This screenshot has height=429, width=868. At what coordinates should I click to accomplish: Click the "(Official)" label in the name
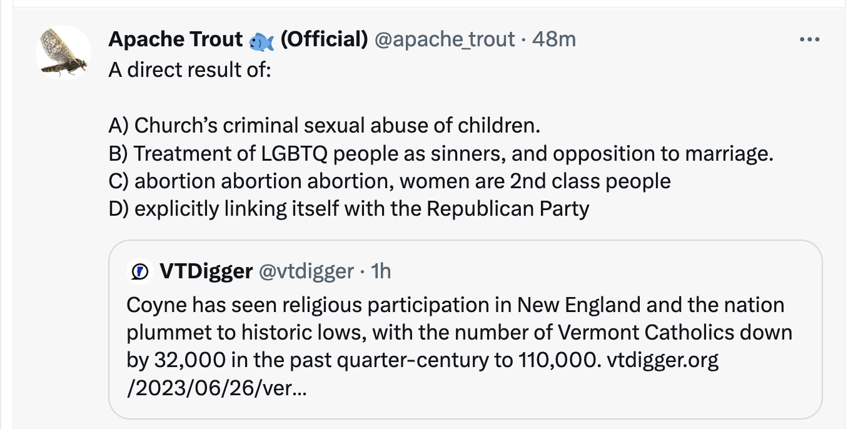[x=324, y=39]
